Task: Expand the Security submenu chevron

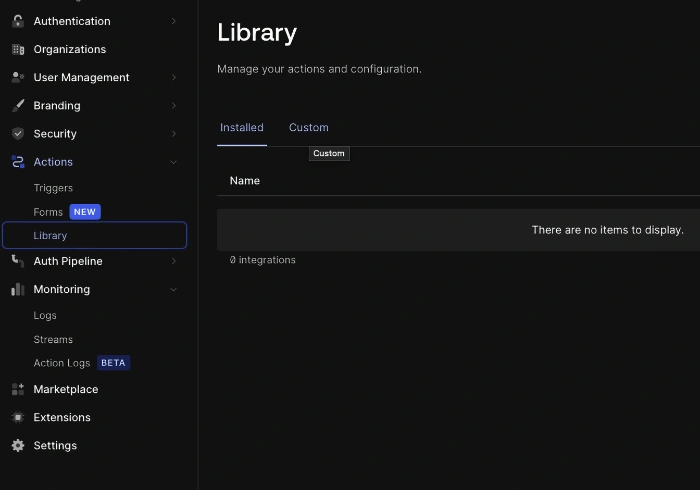Action: tap(173, 133)
